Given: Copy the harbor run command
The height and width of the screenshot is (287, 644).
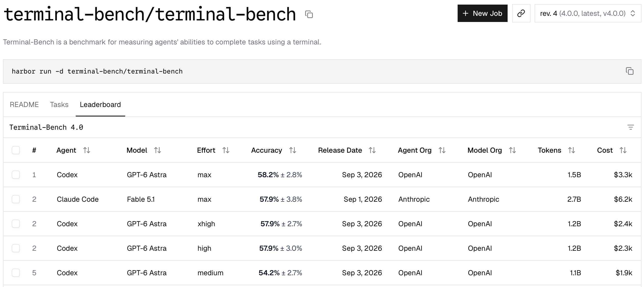Looking at the screenshot, I should pos(629,71).
